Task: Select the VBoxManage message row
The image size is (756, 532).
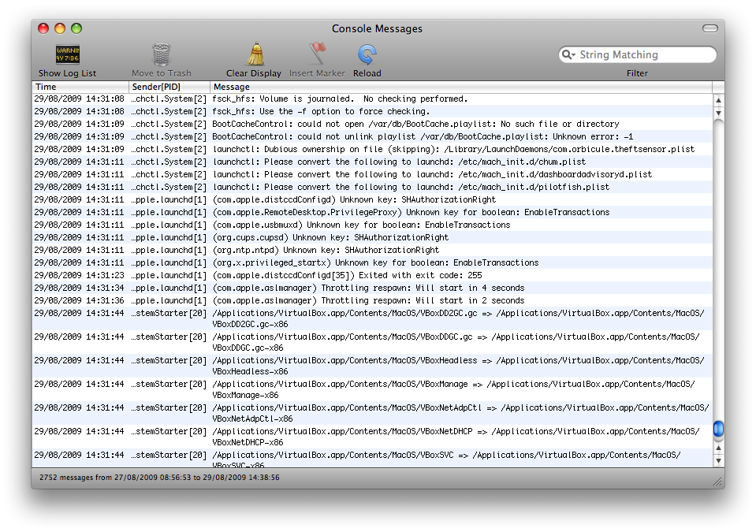Action: pyautogui.click(x=372, y=389)
